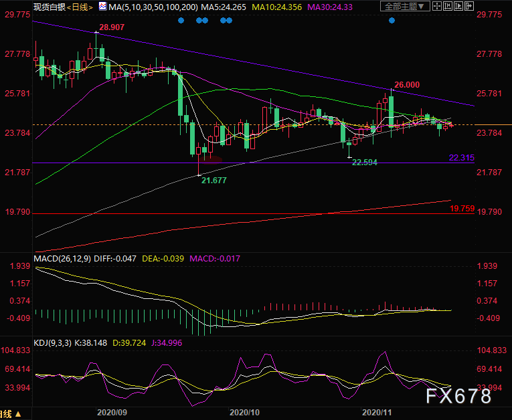Click the MA(5,10,30,50,100,200) parameters label
The image size is (512, 420).
point(153,7)
